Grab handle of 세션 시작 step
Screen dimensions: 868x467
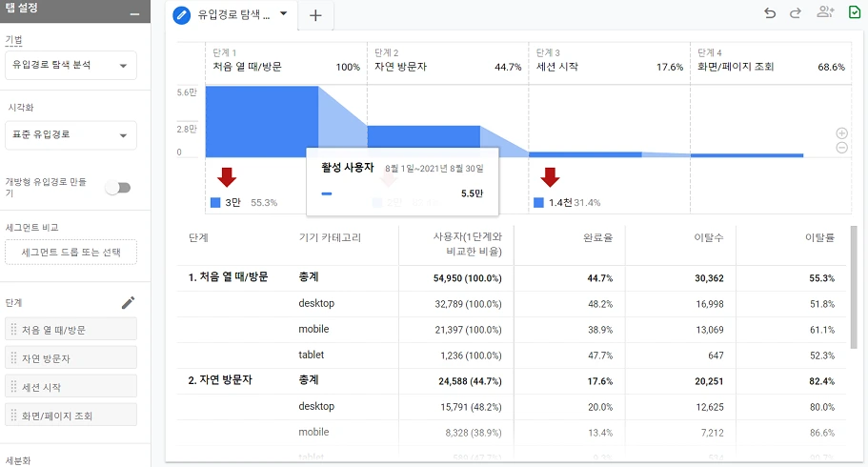pos(14,387)
